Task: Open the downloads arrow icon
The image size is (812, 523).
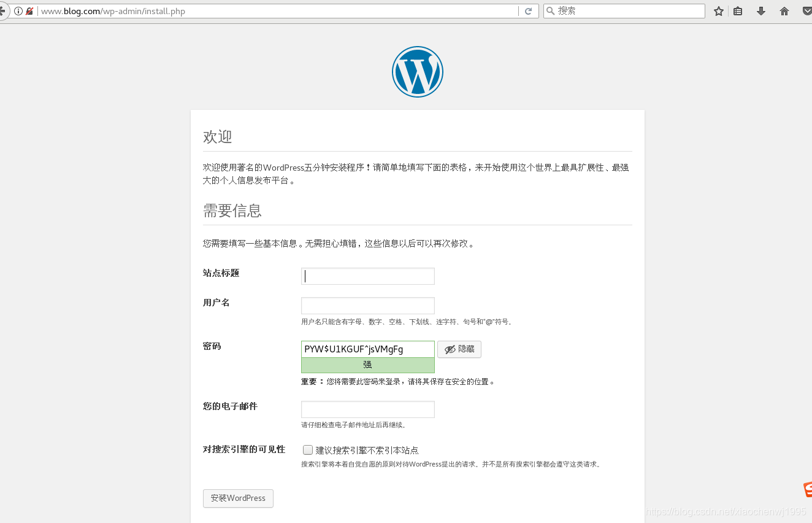Action: [761, 11]
